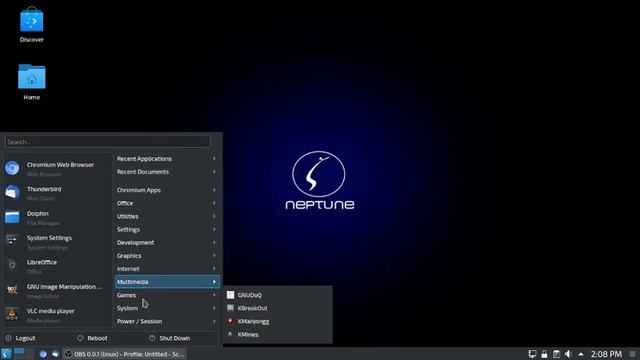Click the reboot circular arrow icon
640x360 pixels.
pos(80,338)
